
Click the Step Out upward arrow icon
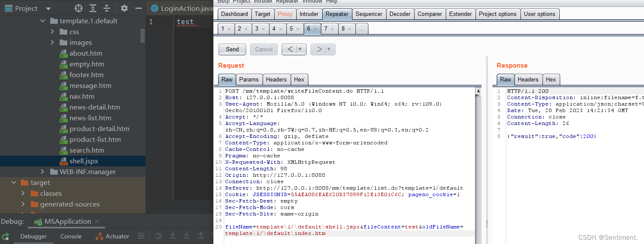point(201,235)
